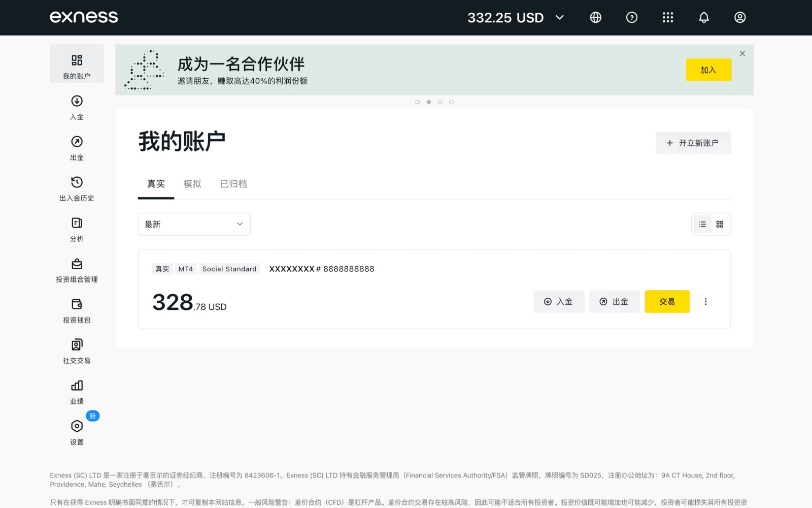Expand the 332.25 USD balance dropdown
The image size is (812, 508).
point(559,18)
